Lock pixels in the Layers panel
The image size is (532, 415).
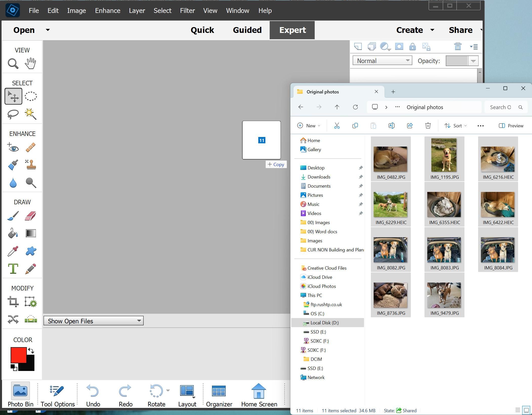point(412,47)
